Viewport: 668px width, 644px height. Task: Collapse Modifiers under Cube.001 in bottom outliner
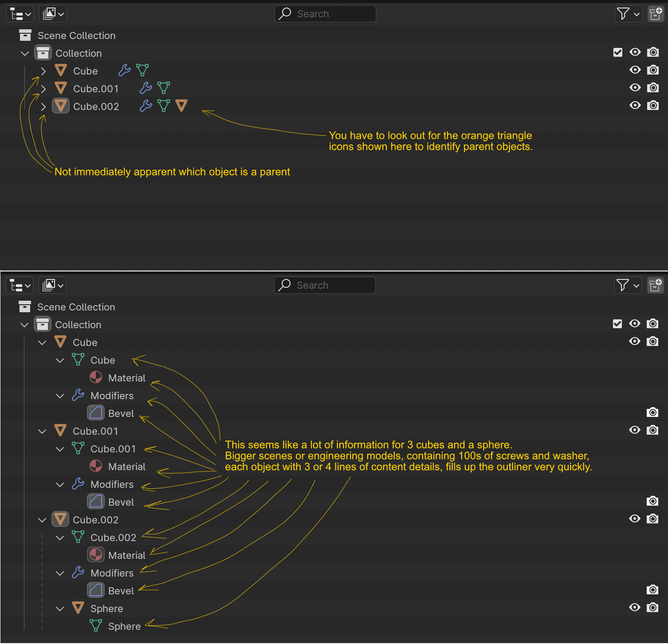pos(60,484)
